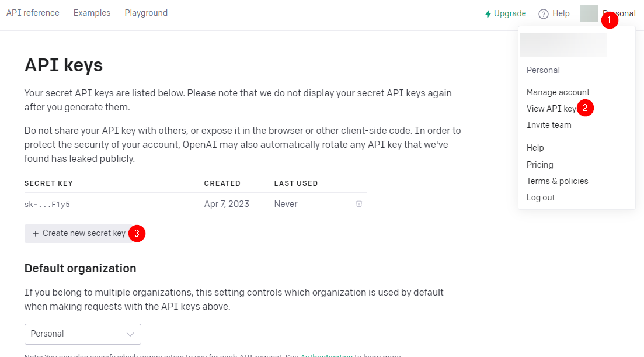The image size is (644, 357).
Task: Select Manage account from the menu
Action: [x=558, y=92]
